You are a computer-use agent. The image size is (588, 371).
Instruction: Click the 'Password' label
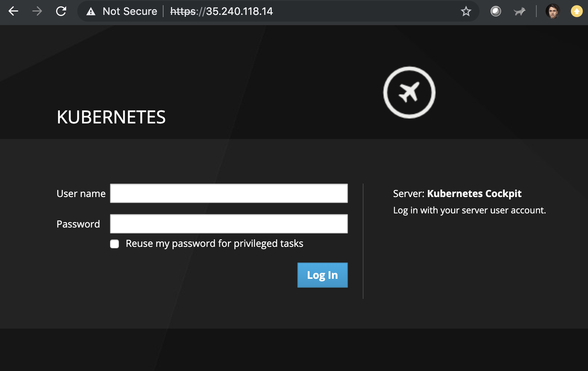pyautogui.click(x=78, y=224)
